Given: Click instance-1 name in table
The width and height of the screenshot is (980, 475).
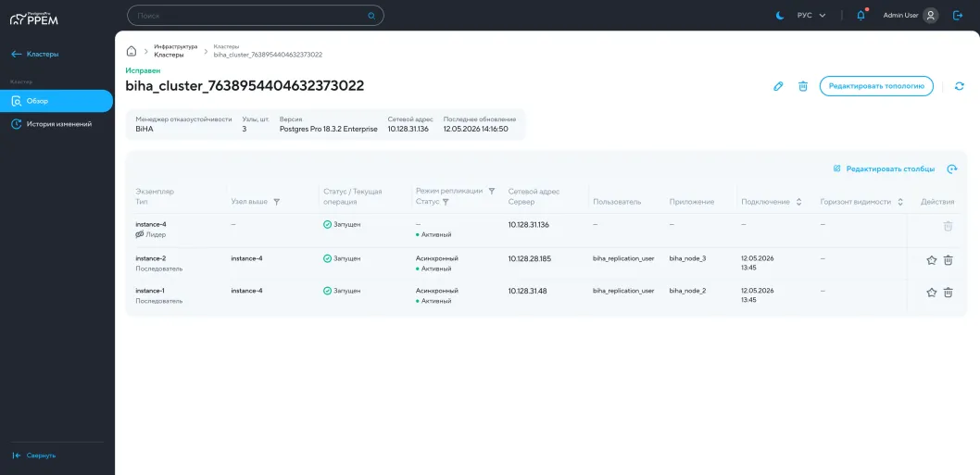Looking at the screenshot, I should click(x=151, y=291).
